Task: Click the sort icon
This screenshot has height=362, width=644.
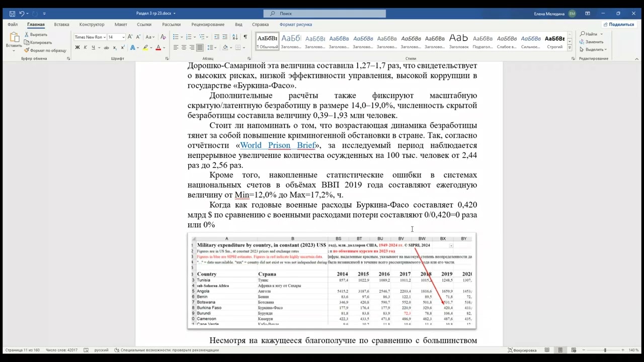Action: point(235,37)
